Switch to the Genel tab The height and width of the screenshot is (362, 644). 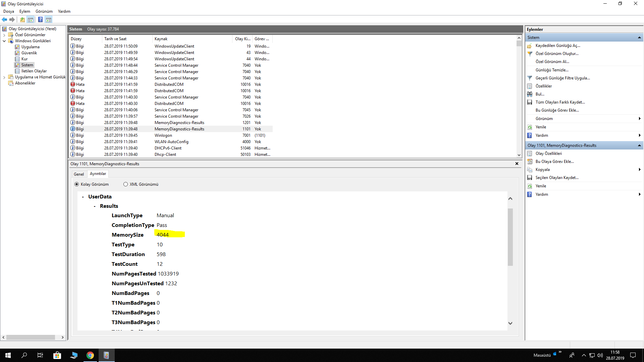click(x=79, y=174)
